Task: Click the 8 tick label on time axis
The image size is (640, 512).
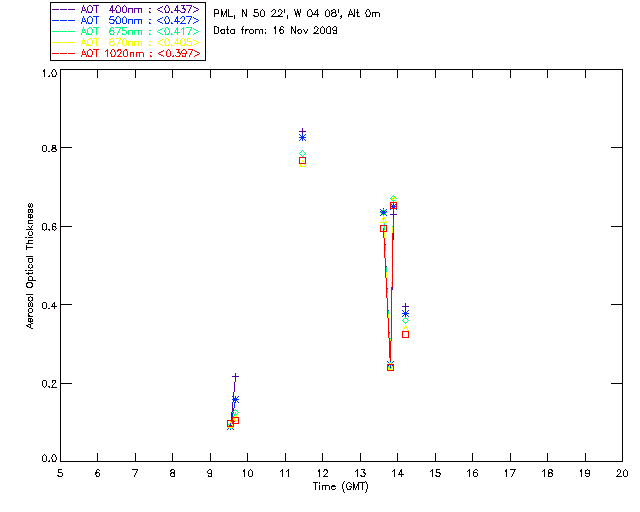Action: pos(173,473)
